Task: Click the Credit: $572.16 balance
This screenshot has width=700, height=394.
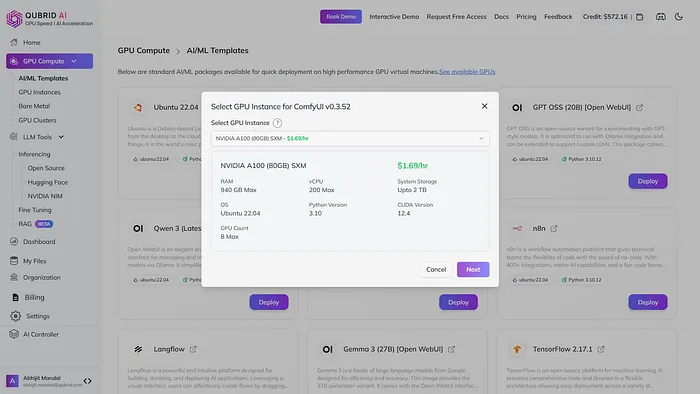Action: (x=605, y=17)
